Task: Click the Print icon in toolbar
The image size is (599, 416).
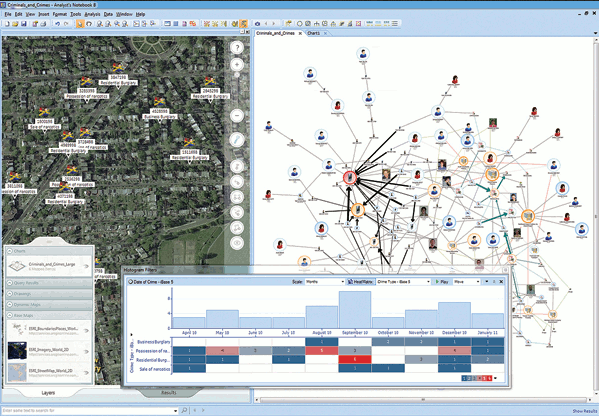Action: coord(44,24)
